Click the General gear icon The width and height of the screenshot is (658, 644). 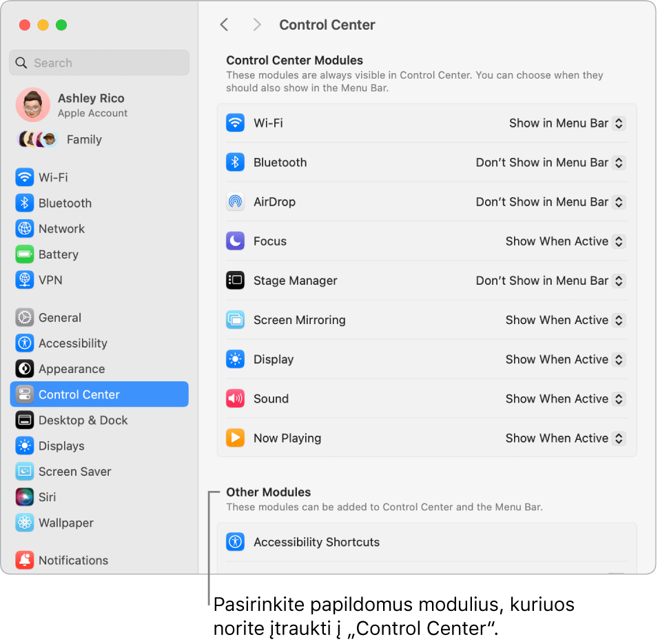[x=24, y=317]
